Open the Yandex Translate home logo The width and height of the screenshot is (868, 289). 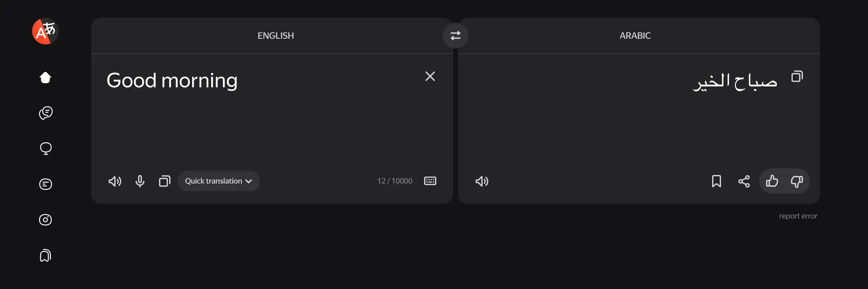[45, 31]
